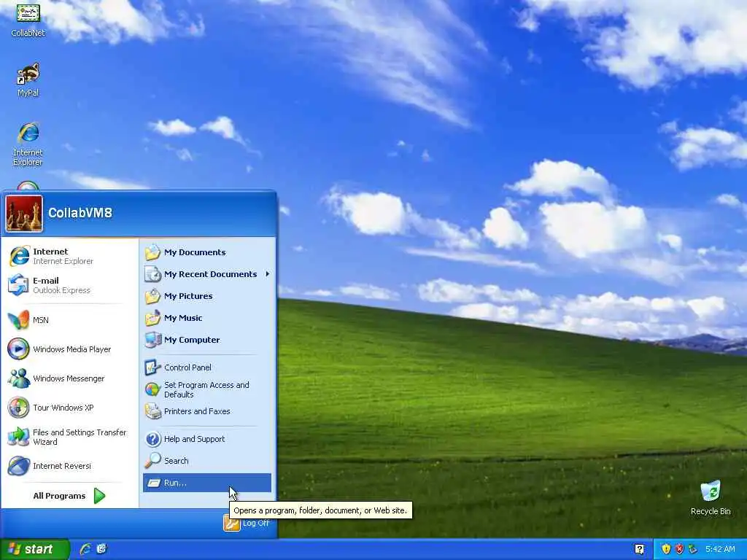This screenshot has width=747, height=560.
Task: Launch Internet Explorer from Start menu
Action: pyautogui.click(x=69, y=256)
